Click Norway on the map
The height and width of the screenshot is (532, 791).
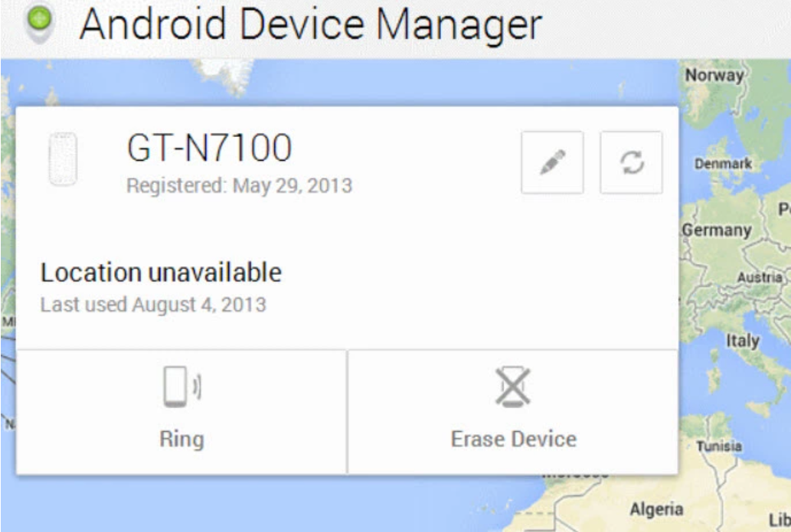pos(714,75)
